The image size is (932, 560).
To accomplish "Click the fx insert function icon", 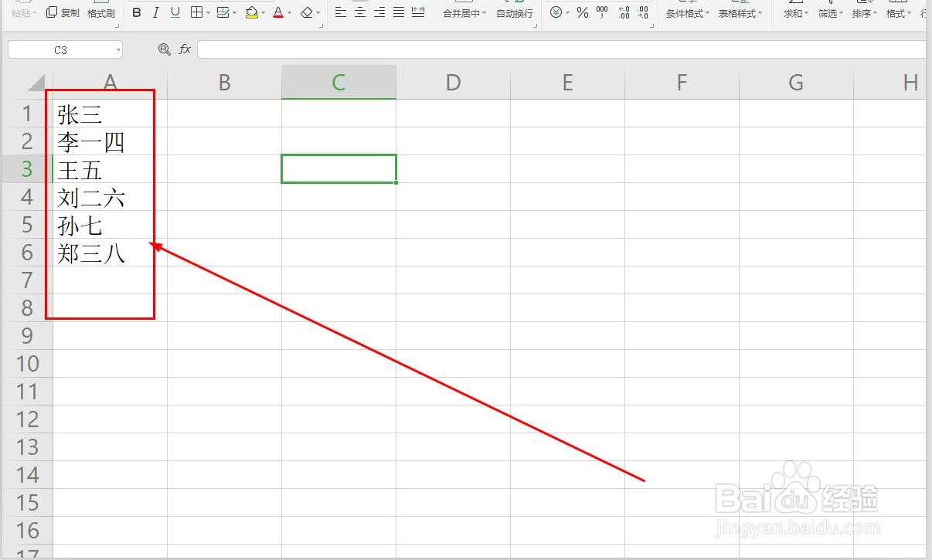I will 185,49.
